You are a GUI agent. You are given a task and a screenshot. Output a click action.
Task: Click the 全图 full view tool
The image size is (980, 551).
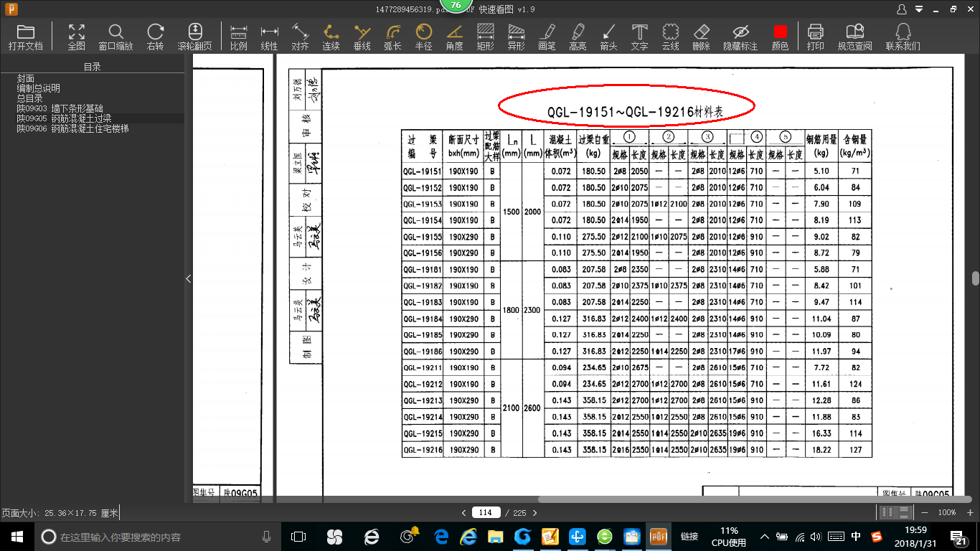[x=77, y=37]
